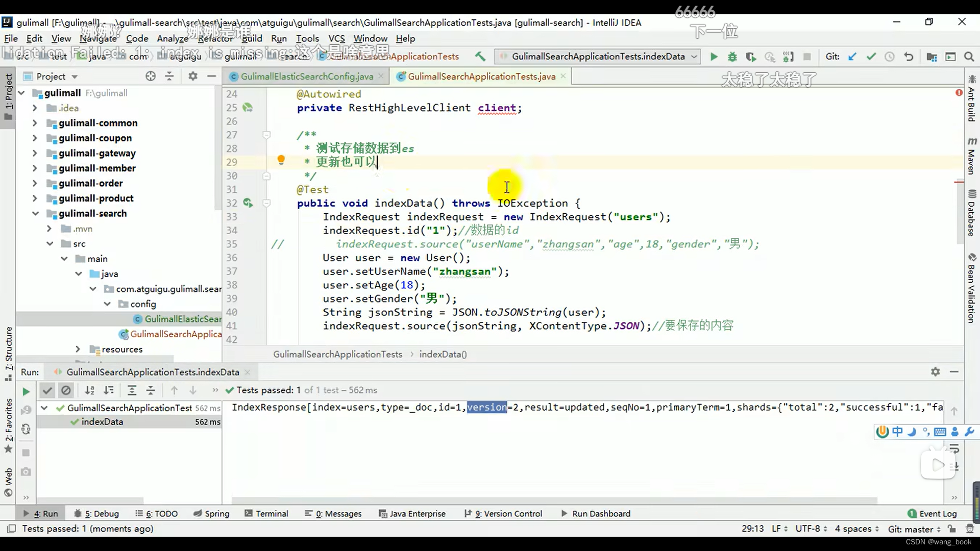Screen dimensions: 980x551
Task: Click the error indicator at editor top right
Action: click(x=959, y=92)
